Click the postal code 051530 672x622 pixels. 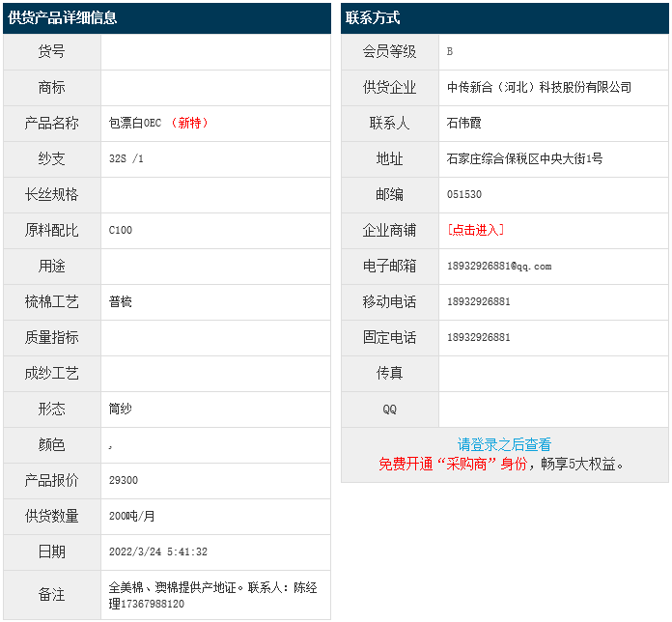464,194
